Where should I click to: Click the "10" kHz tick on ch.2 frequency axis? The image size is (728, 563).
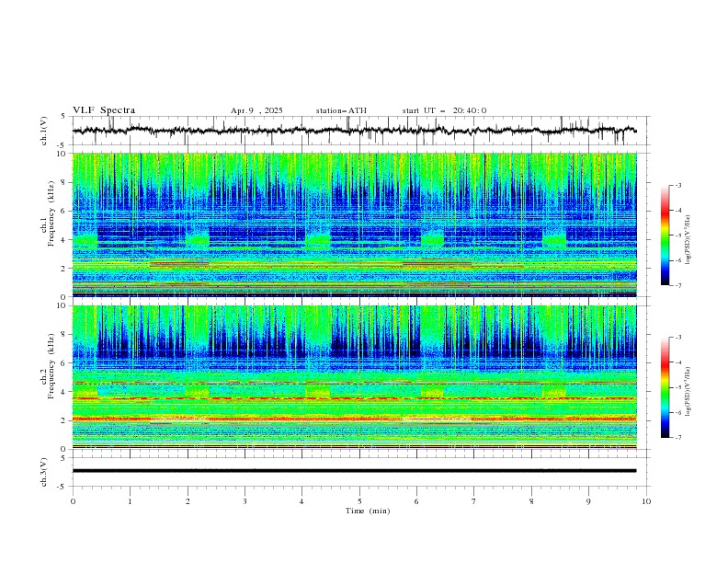pyautogui.click(x=63, y=305)
